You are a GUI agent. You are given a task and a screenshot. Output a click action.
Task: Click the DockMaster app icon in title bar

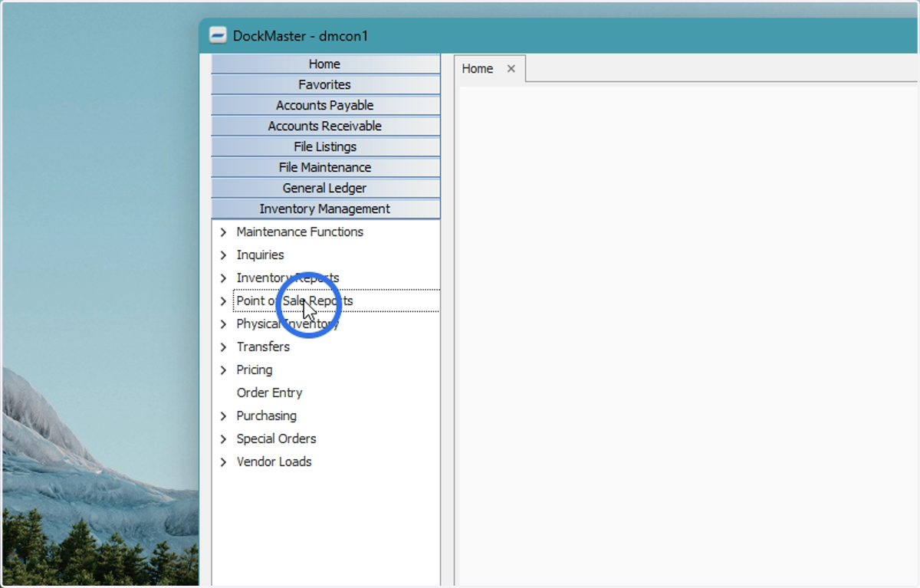[218, 36]
